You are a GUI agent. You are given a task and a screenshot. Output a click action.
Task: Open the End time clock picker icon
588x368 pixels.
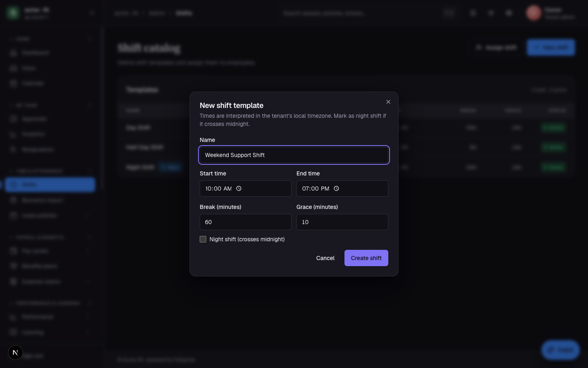pyautogui.click(x=336, y=188)
